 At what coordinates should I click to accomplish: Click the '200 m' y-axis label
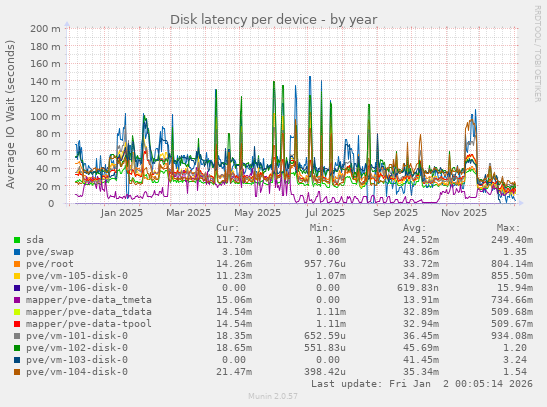45,29
